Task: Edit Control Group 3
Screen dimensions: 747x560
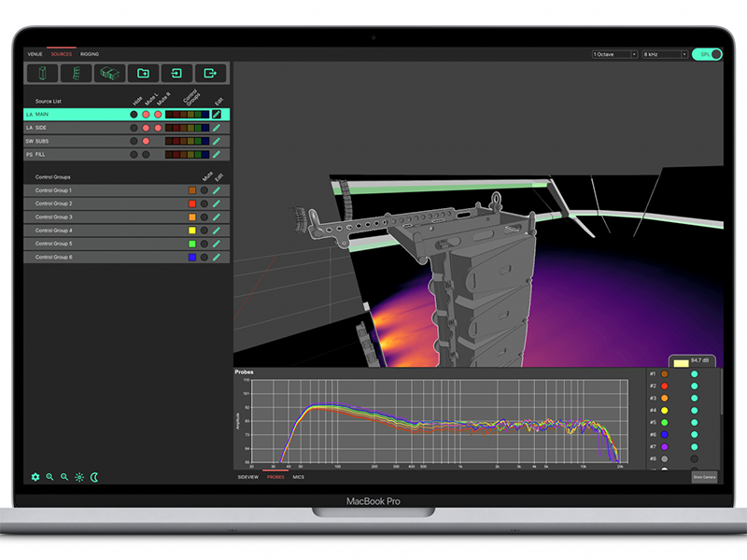Action: [217, 217]
